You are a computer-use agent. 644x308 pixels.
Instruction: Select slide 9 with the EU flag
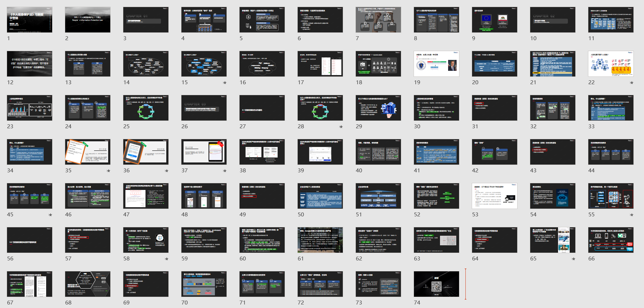coord(495,20)
